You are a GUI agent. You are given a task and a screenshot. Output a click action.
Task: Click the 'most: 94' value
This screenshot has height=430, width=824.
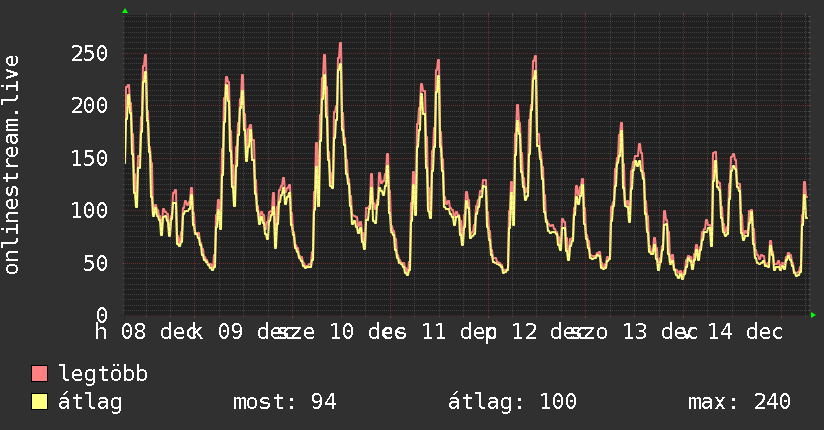coord(285,402)
